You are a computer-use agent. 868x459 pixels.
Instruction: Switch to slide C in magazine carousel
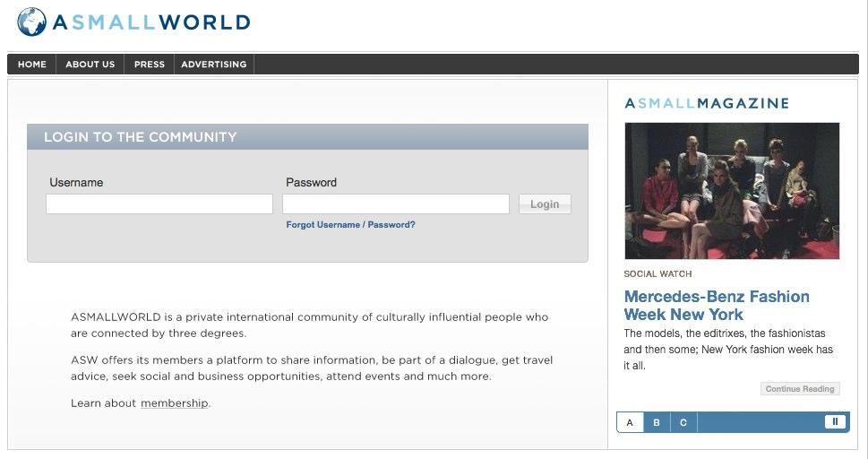(x=683, y=422)
